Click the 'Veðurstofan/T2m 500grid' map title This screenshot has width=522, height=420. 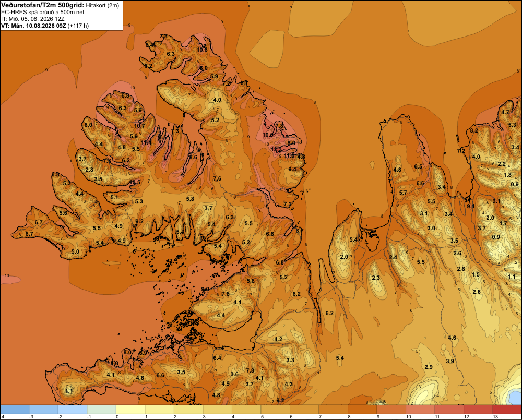pyautogui.click(x=43, y=5)
